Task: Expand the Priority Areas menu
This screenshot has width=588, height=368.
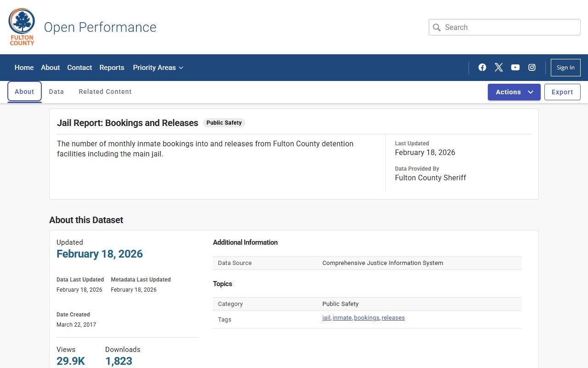Action: (x=158, y=68)
